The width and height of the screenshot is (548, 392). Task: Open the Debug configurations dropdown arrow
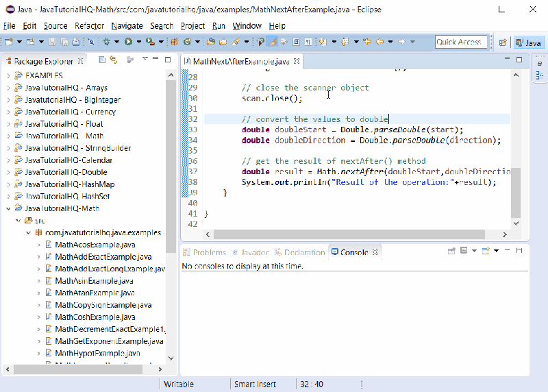point(116,42)
